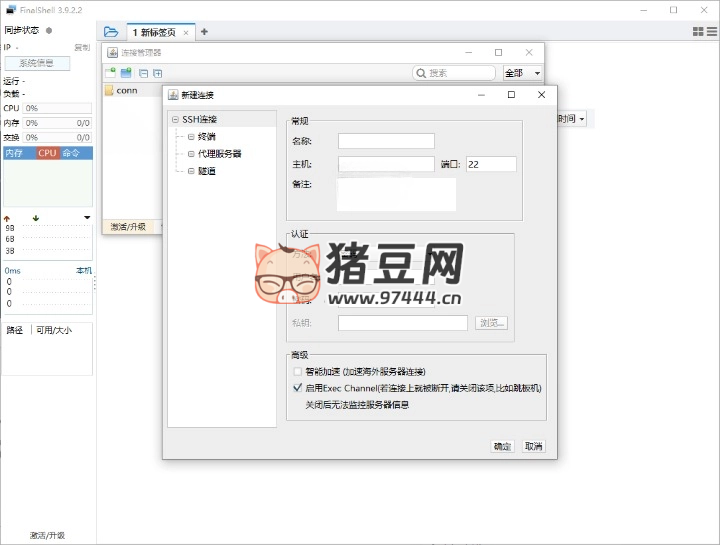Select the 隧道 tree item
This screenshot has width=720, height=545.
[x=206, y=171]
